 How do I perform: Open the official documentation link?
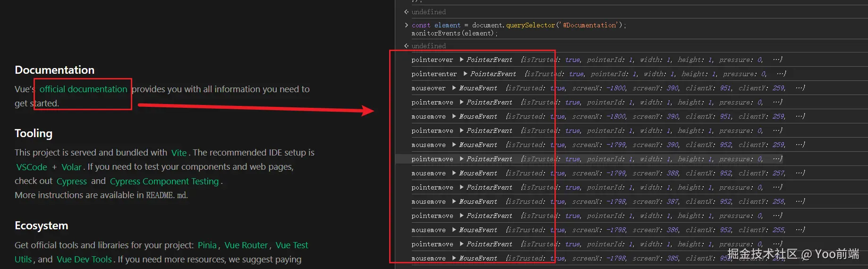tap(83, 89)
